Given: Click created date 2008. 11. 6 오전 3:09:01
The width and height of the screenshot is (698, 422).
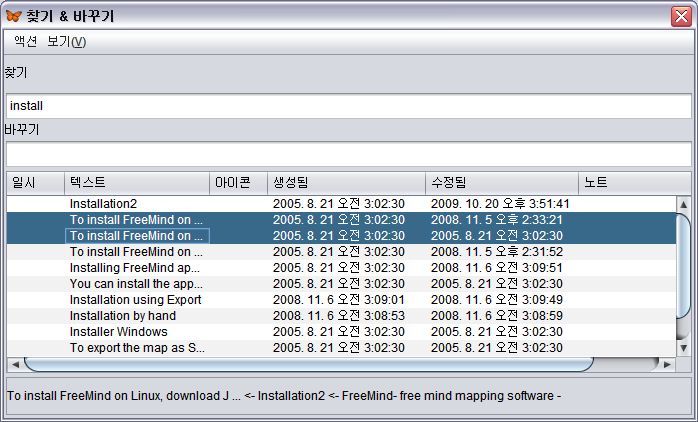Looking at the screenshot, I should pos(339,300).
